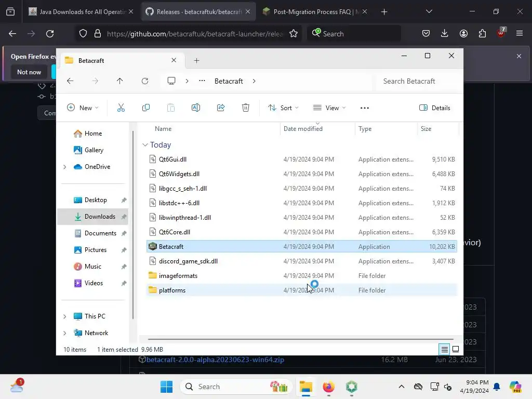Open Windows Start menu
The height and width of the screenshot is (399, 532).
tap(166, 387)
